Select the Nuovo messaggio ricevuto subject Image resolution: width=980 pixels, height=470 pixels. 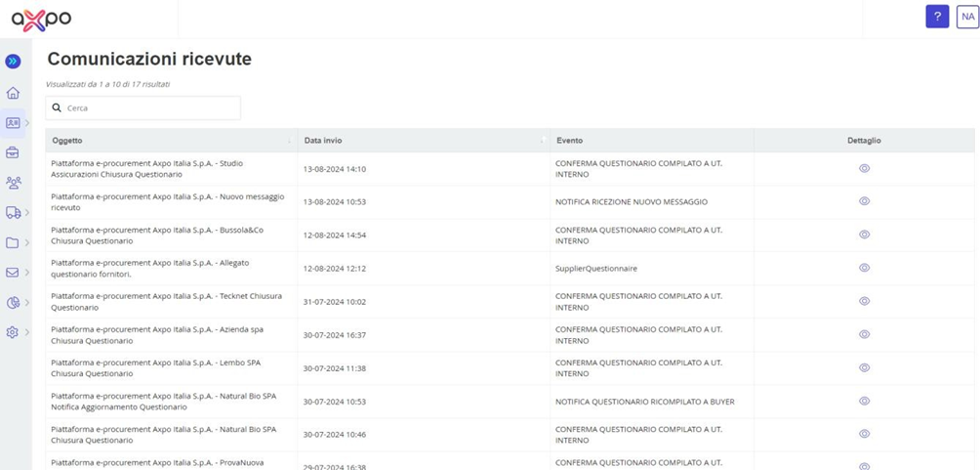[168, 202]
